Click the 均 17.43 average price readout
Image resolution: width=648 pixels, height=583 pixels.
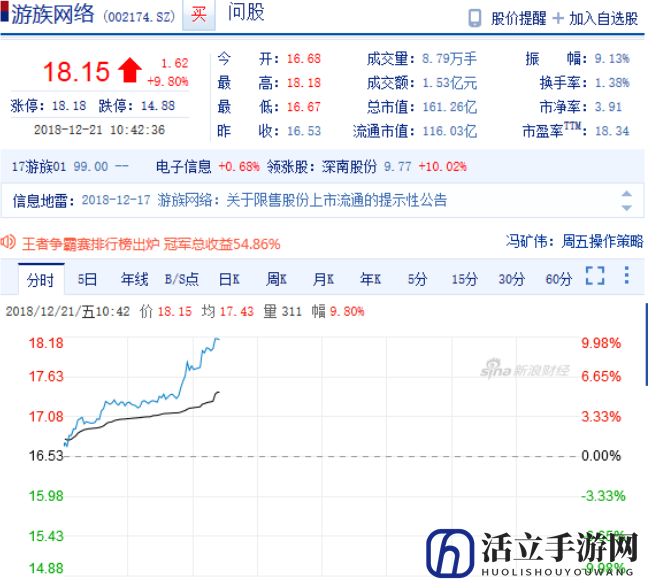point(228,311)
